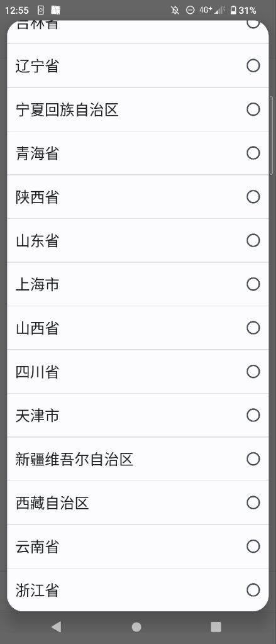Tap the Android back navigation icon
This screenshot has width=276, height=644.
click(x=56, y=627)
